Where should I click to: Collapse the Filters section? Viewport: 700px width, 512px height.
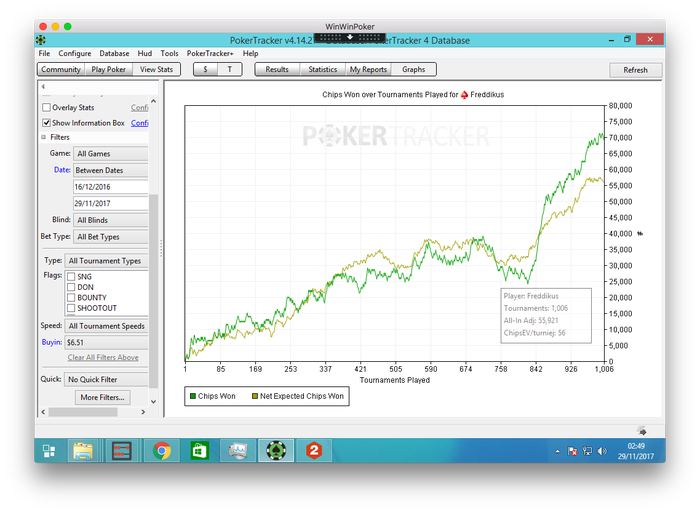[x=44, y=137]
